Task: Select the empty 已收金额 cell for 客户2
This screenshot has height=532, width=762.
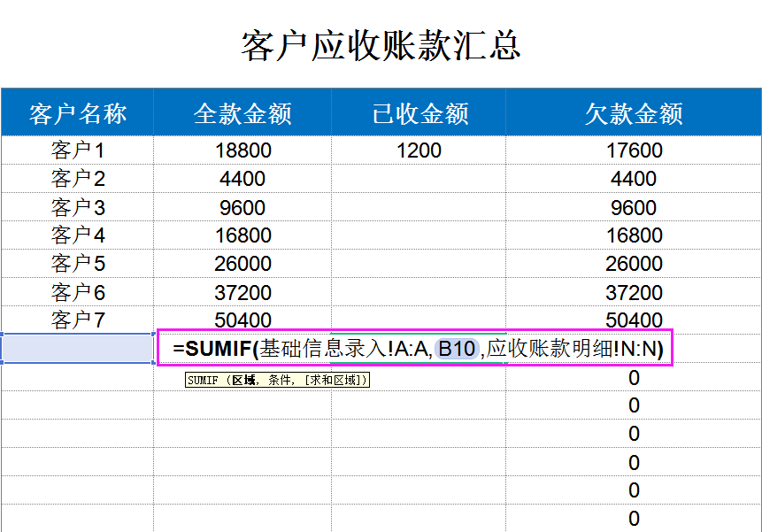Action: [x=419, y=179]
